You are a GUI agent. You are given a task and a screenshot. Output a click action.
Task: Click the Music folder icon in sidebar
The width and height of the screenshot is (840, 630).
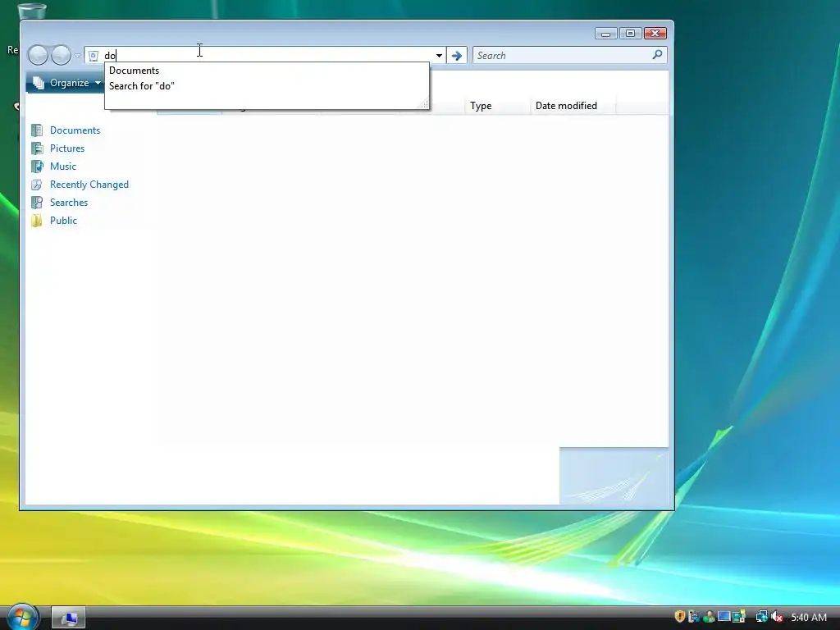37,167
